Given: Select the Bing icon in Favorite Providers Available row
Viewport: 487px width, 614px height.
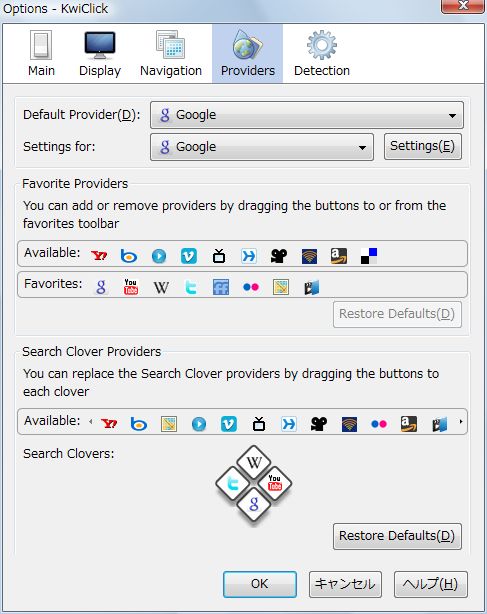Looking at the screenshot, I should (129, 256).
